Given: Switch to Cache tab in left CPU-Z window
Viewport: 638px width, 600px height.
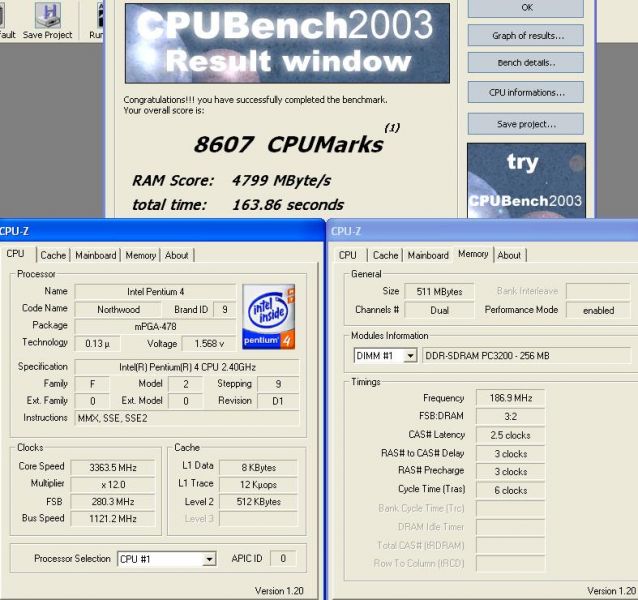Looking at the screenshot, I should 53,255.
